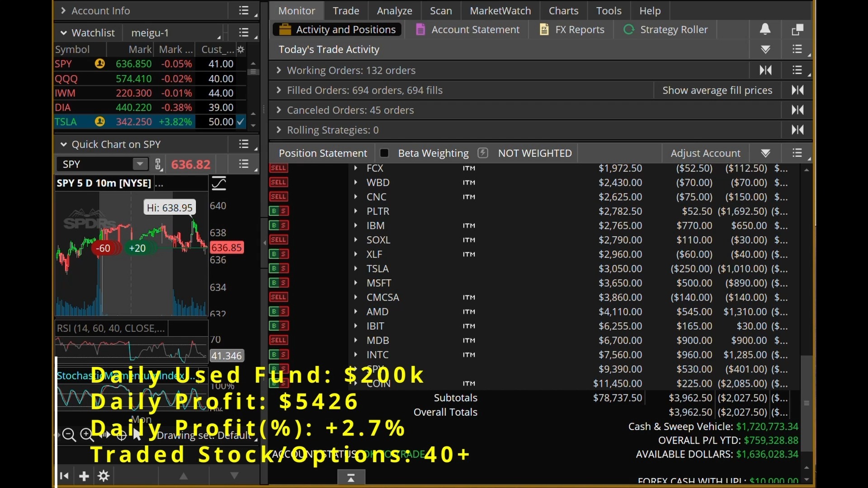Image resolution: width=868 pixels, height=488 pixels.
Task: Toggle the Beta Weighting checkbox
Action: (384, 153)
